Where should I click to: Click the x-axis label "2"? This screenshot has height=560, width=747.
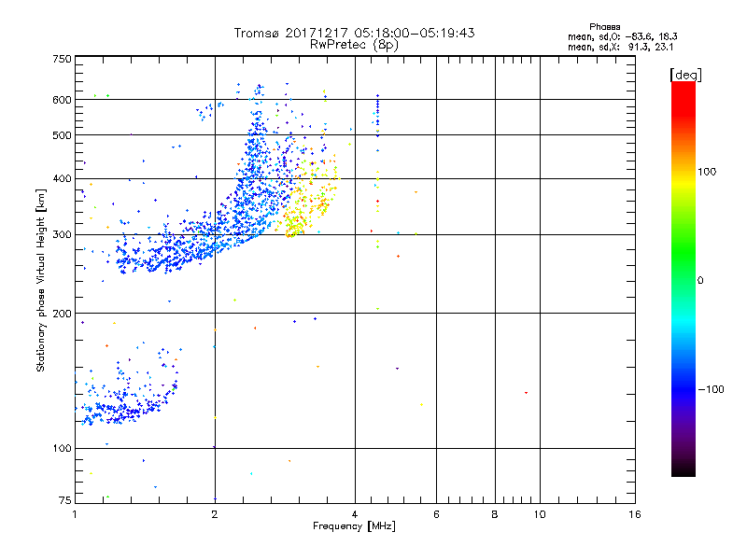coord(215,514)
